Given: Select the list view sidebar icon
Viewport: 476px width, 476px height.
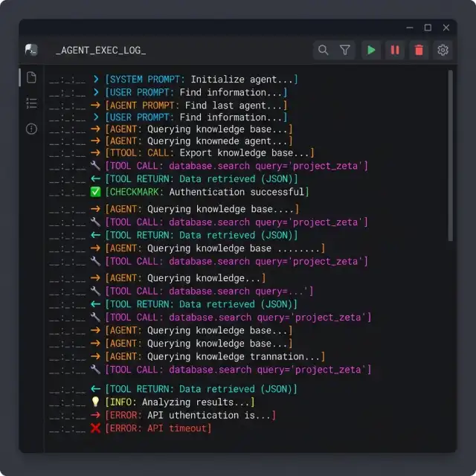Looking at the screenshot, I should click(31, 103).
